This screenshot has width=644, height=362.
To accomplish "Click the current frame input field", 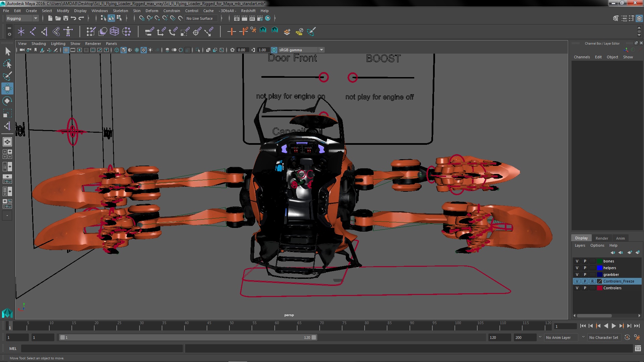I will (566, 326).
